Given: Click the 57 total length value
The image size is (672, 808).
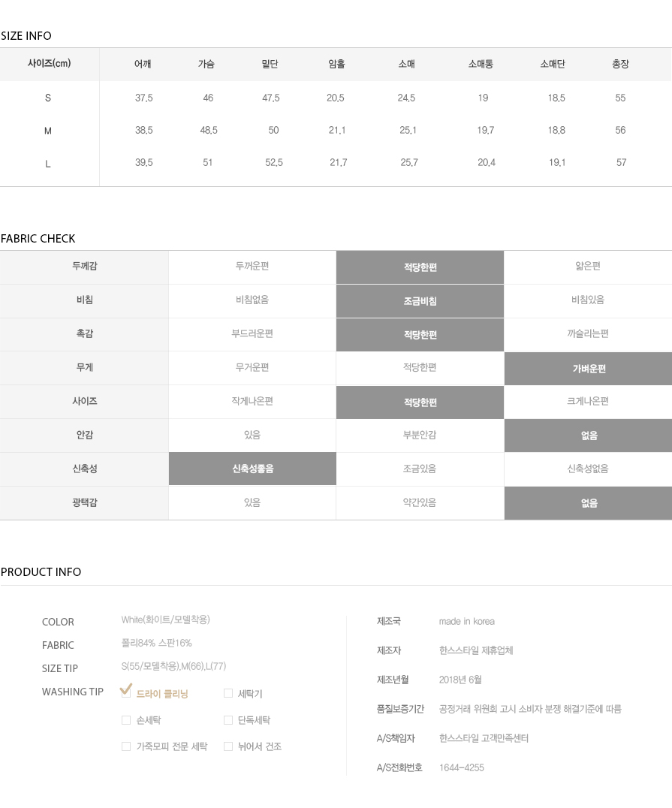Looking at the screenshot, I should pos(622,163).
